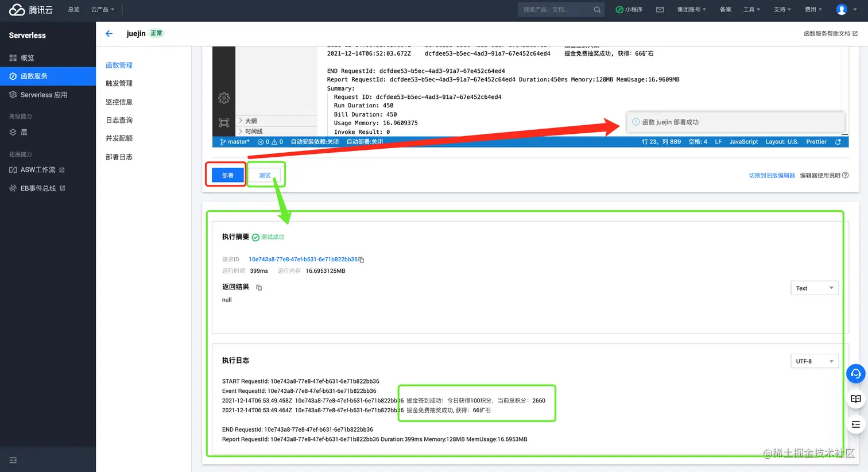Open the mini program link
This screenshot has width=868, height=472.
click(629, 10)
